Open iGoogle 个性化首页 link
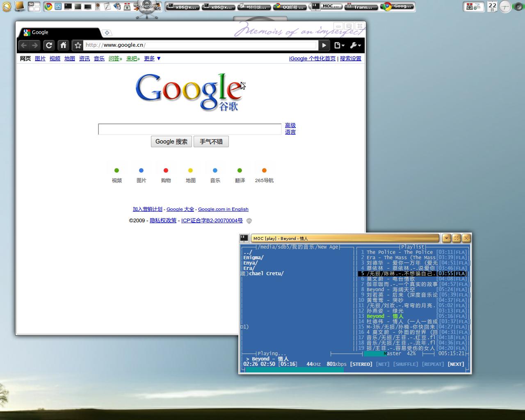This screenshot has height=420, width=525. (312, 59)
